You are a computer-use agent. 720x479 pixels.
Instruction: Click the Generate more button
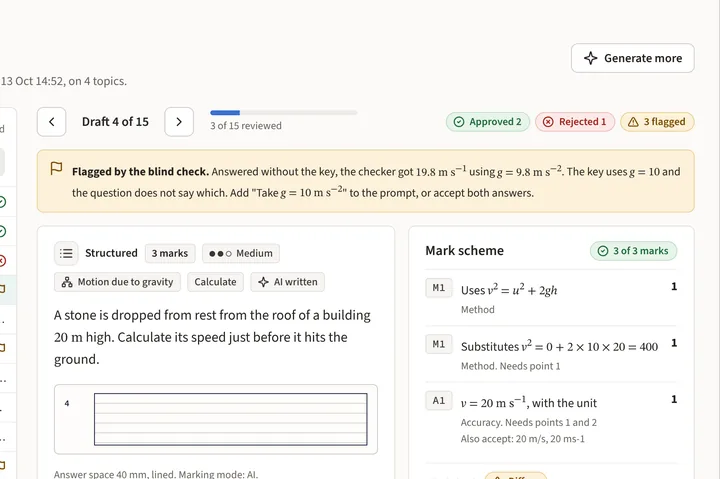[632, 58]
